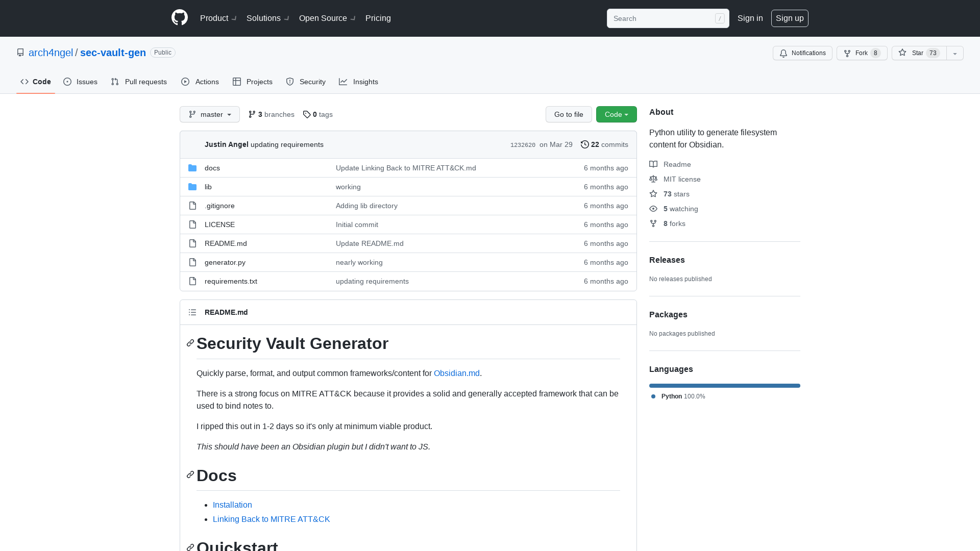Viewport: 980px width, 551px height.
Task: Expand the Open Source menu
Action: (327, 18)
